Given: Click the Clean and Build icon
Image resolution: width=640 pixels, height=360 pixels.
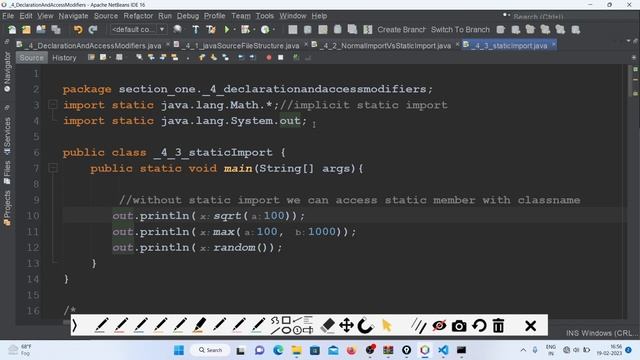Looking at the screenshot, I should coord(211,29).
